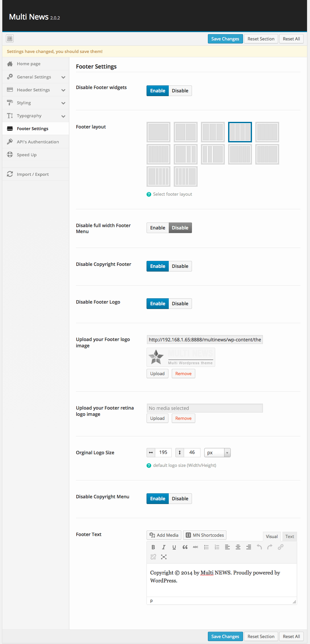Image resolution: width=310 pixels, height=644 pixels.
Task: Toggle bold formatting in Footer Text editor
Action: tap(153, 547)
